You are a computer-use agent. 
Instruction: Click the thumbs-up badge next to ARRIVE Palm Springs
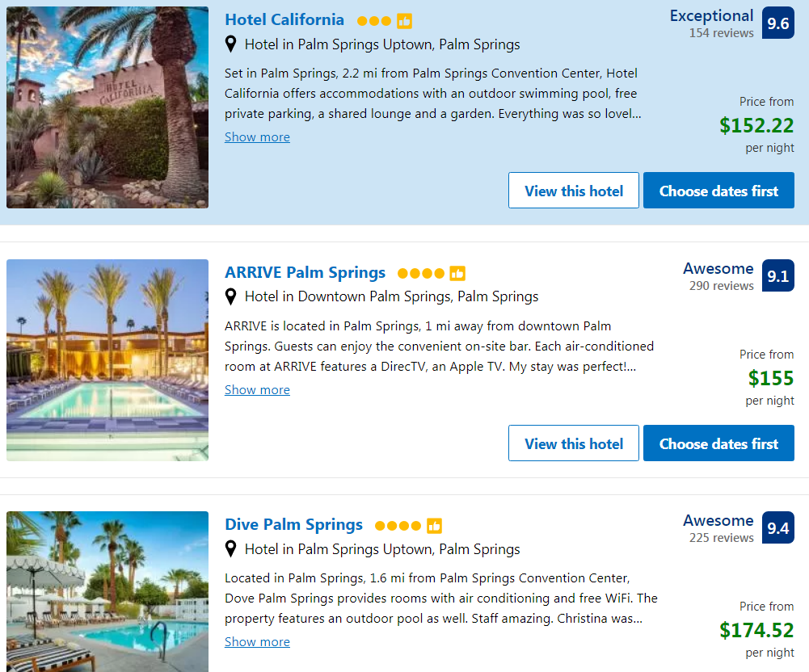pos(457,273)
